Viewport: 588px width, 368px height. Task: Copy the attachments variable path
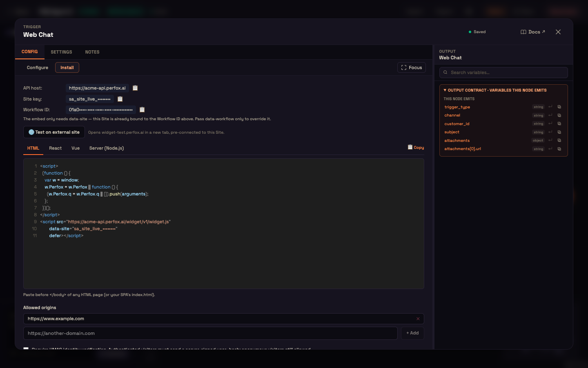[559, 140]
